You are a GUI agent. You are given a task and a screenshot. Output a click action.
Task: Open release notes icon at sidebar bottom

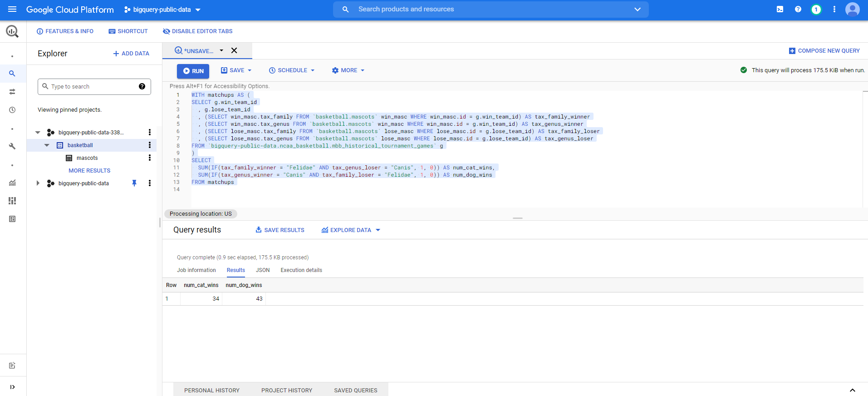[12, 366]
